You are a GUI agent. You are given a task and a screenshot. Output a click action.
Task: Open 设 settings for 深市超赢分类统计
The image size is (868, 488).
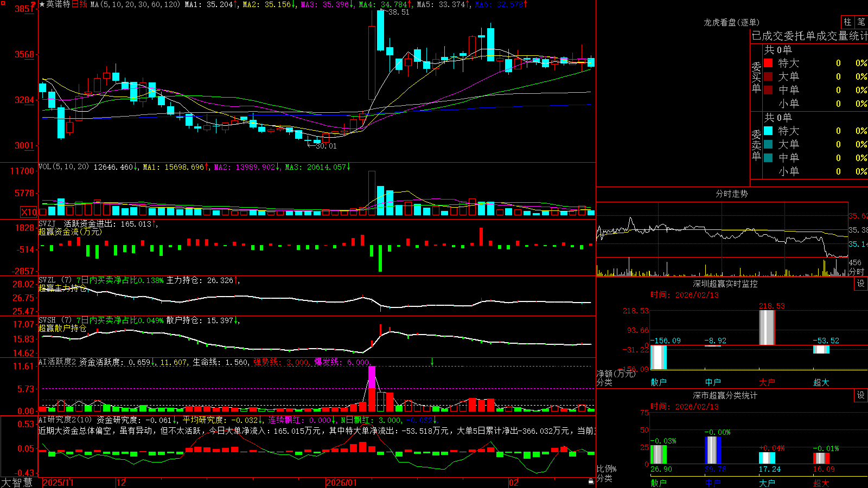pyautogui.click(x=861, y=395)
